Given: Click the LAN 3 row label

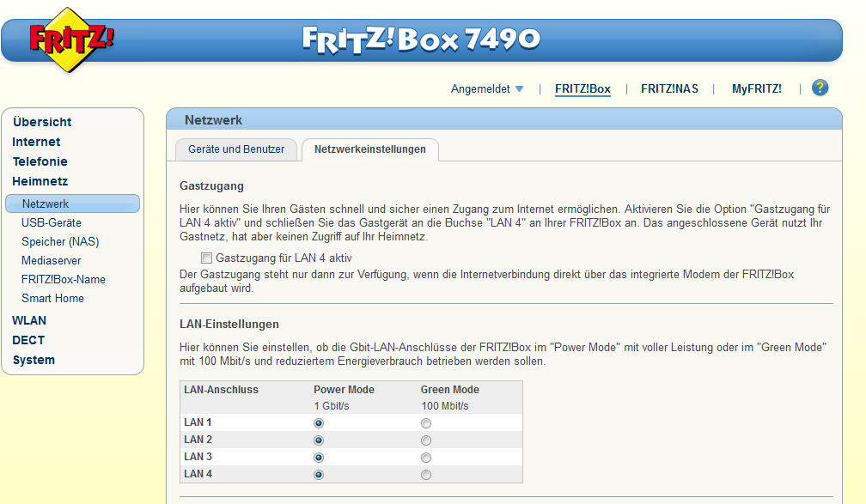Looking at the screenshot, I should (x=198, y=457).
